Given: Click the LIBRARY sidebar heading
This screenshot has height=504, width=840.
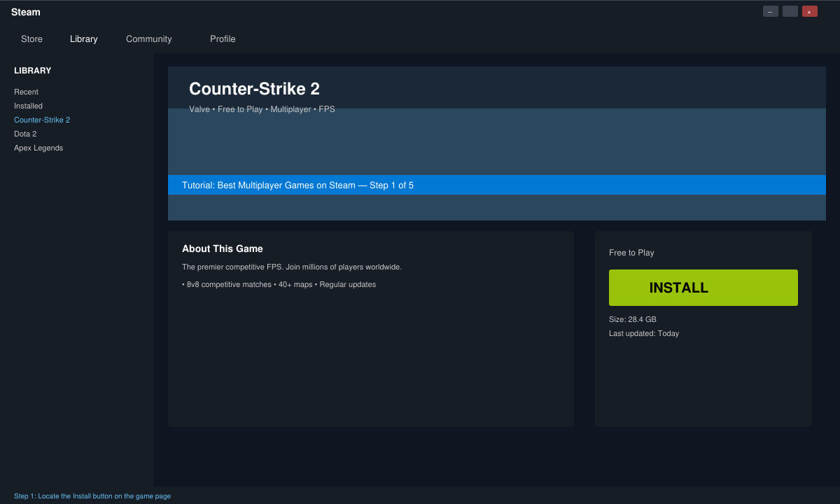Looking at the screenshot, I should click(33, 71).
